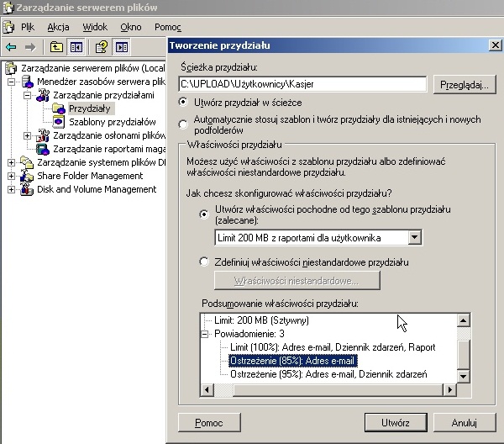
Task: Toggle the console tree show/hide icon
Action: 76,47
